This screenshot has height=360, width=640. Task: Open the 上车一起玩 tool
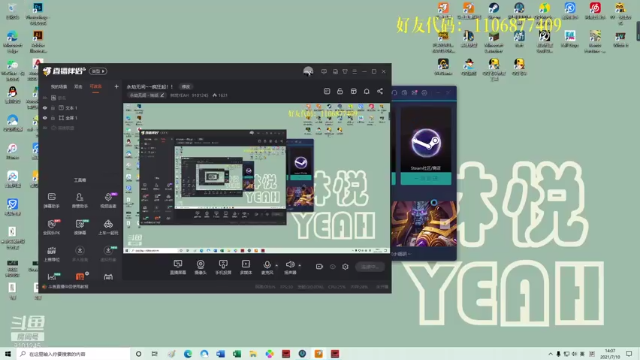click(108, 227)
